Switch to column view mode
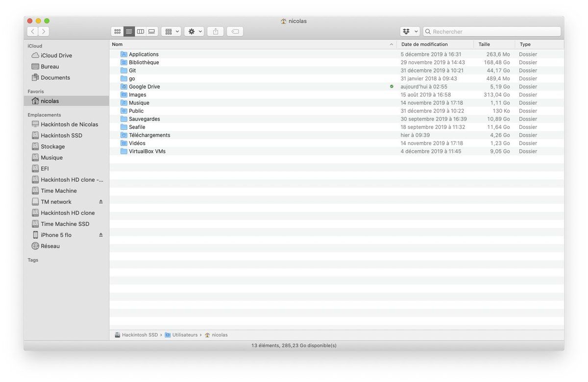588x382 pixels. 141,31
